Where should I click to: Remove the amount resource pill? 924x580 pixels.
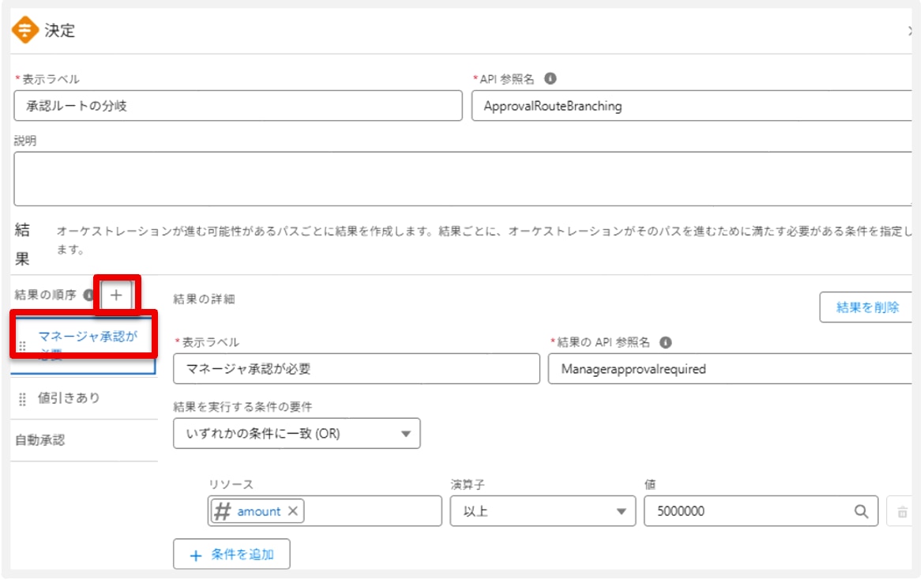[293, 511]
